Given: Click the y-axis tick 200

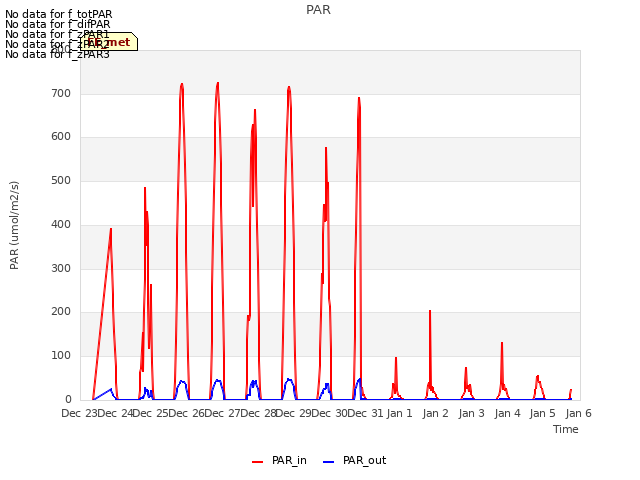Looking at the screenshot, I should pyautogui.click(x=61, y=312).
